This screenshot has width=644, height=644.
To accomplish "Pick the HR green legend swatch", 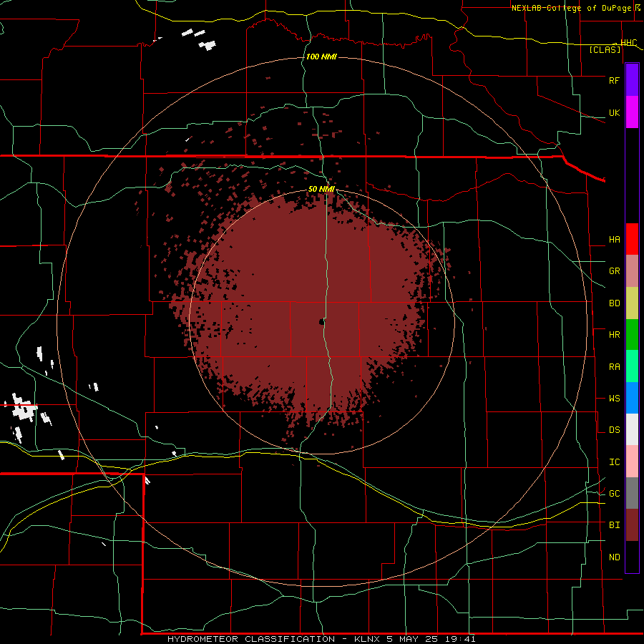I will [632, 335].
